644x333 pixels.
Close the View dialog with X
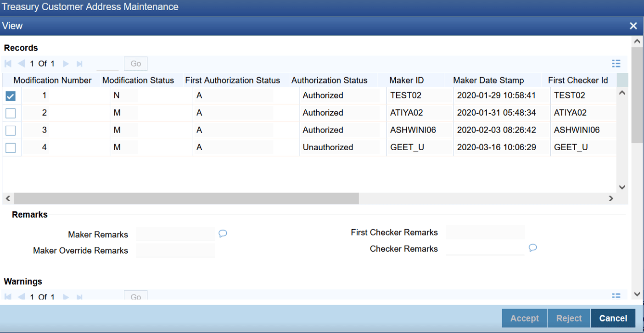coord(633,26)
